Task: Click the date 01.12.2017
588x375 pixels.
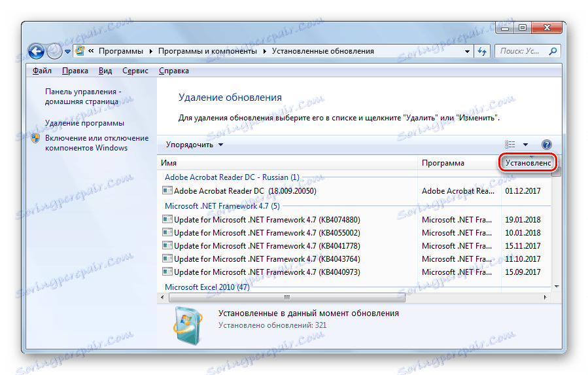Action: coord(523,190)
